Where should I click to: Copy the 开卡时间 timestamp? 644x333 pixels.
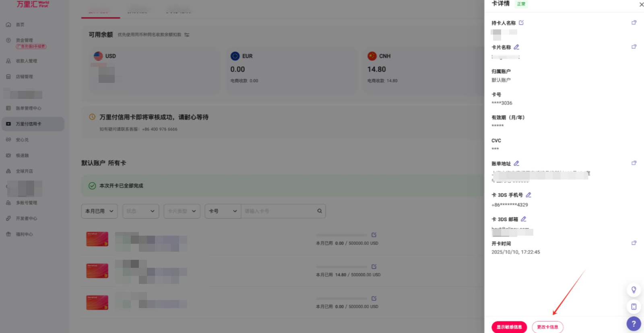coord(634,243)
